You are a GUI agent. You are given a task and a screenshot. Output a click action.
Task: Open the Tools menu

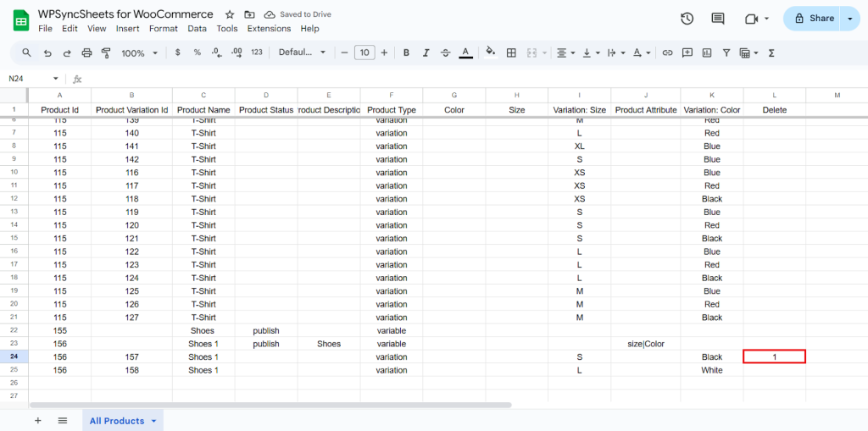click(227, 29)
